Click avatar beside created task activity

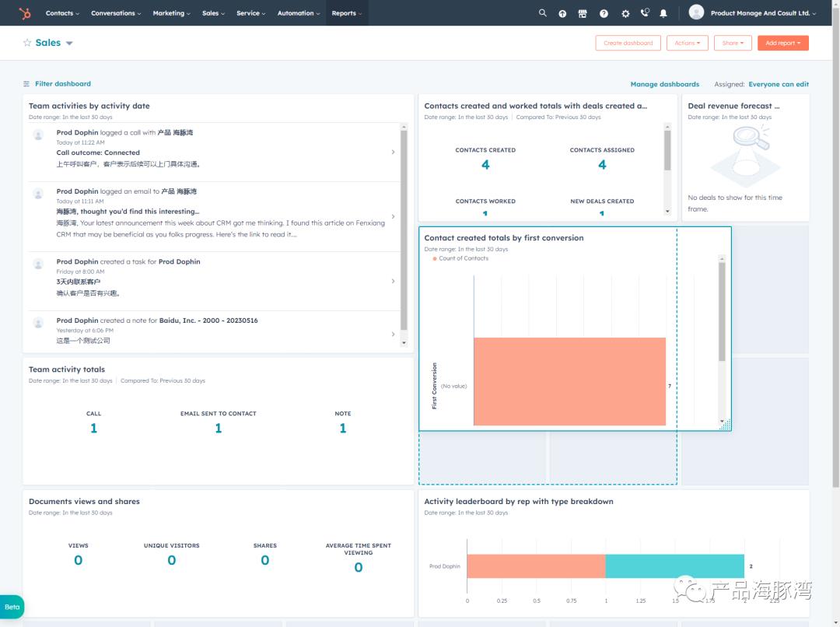tap(39, 264)
